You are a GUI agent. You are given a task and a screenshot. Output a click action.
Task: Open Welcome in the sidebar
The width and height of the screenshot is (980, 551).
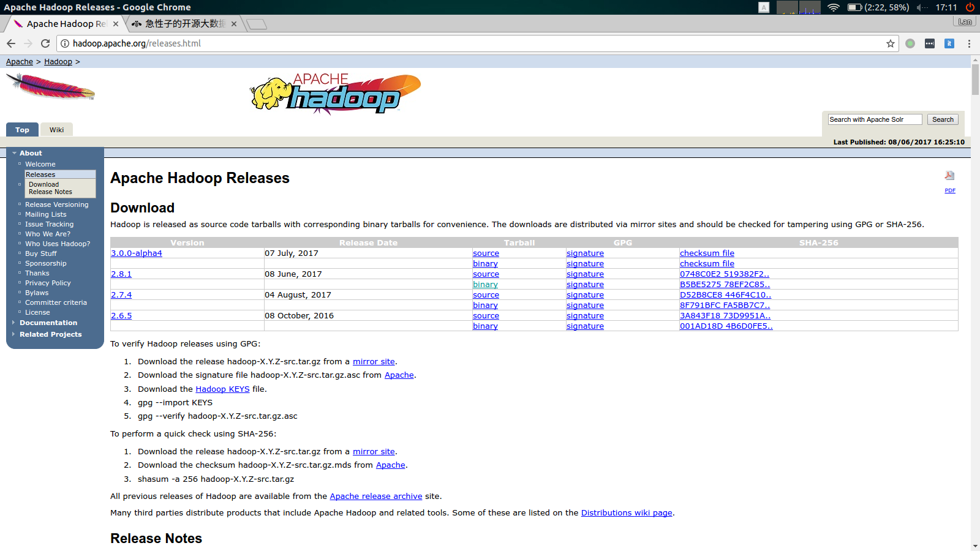coord(40,164)
